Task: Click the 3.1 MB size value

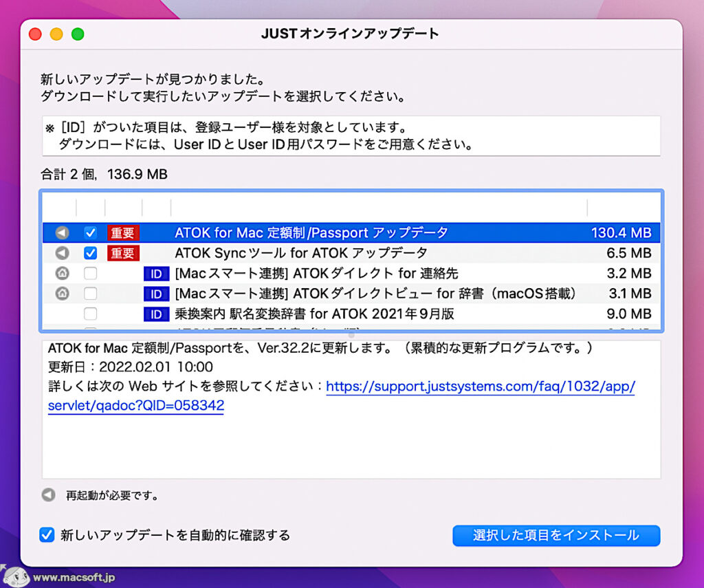Action: tap(630, 294)
